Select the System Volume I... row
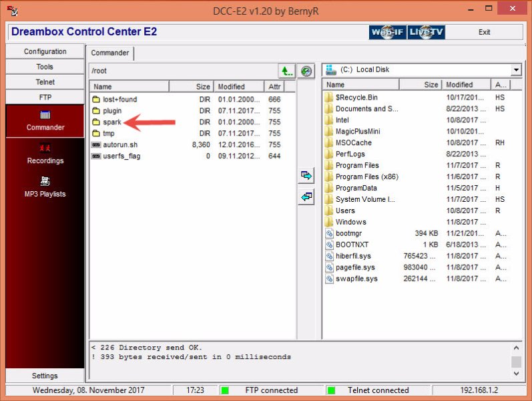Screen dimensions: 532x401 [x=421, y=199]
